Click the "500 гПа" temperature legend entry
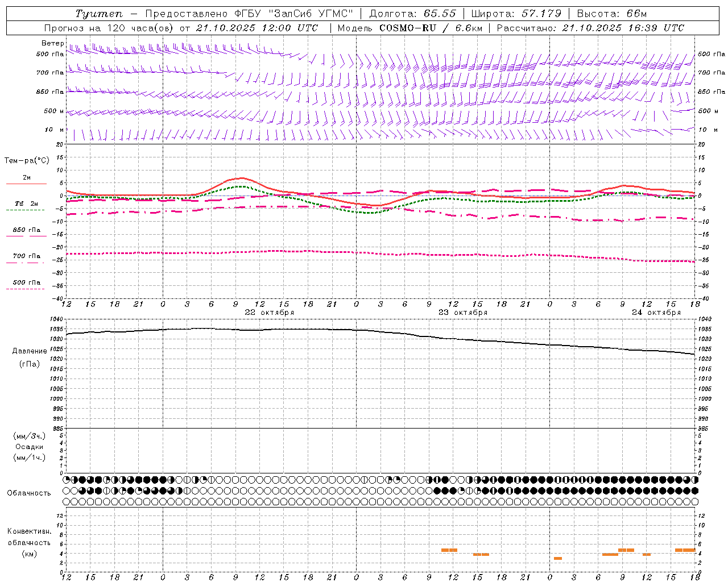 [26, 282]
